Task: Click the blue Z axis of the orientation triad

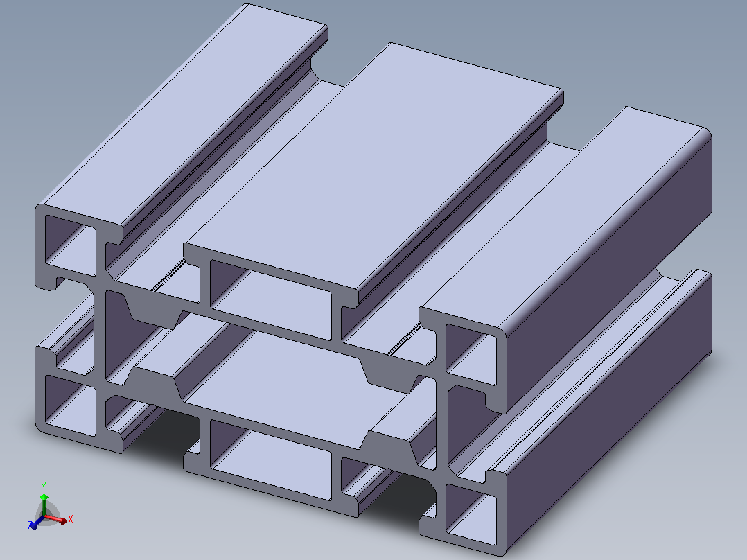Action: (36, 523)
